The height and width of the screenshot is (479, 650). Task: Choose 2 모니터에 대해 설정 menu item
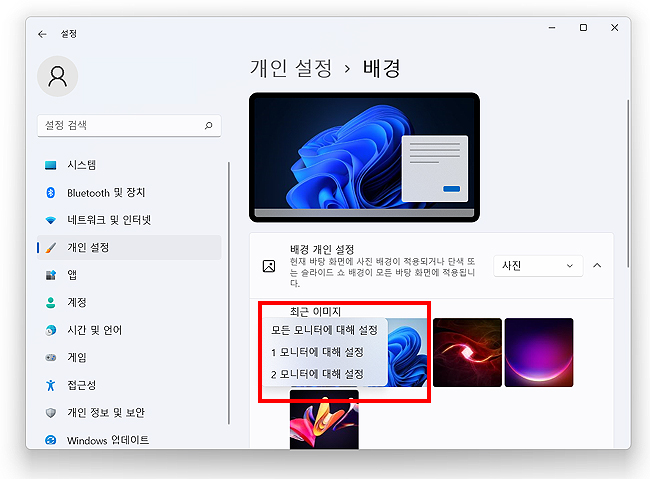325,374
